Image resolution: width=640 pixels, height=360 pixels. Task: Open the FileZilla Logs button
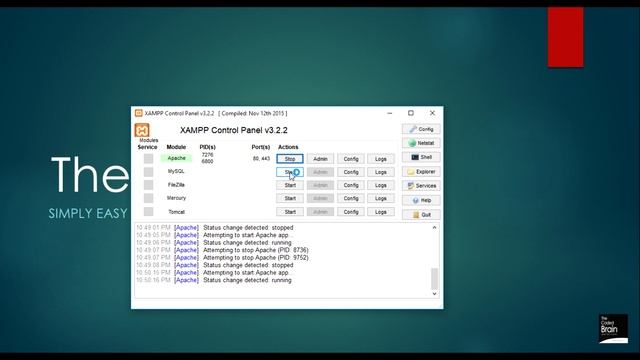click(x=381, y=185)
